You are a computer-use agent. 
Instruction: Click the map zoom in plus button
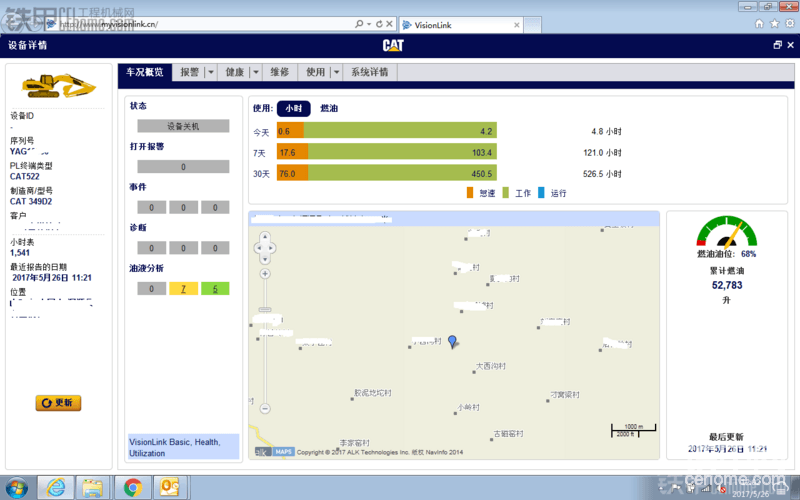tap(265, 274)
